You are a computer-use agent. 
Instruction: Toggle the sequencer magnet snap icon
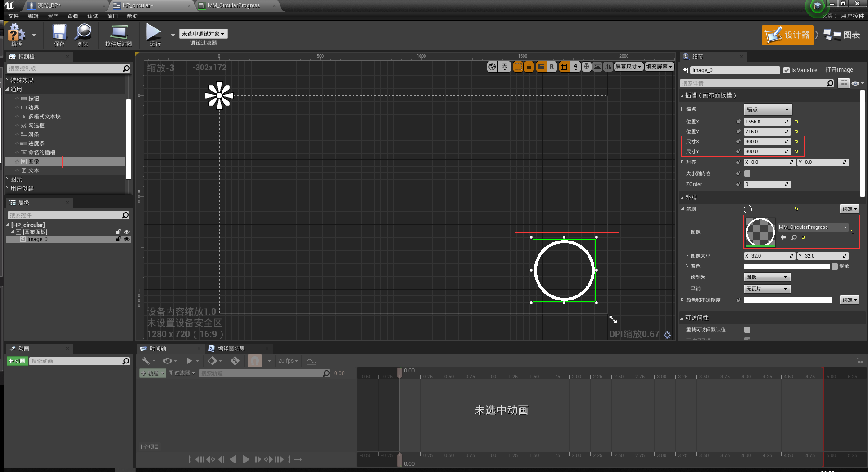(x=255, y=361)
